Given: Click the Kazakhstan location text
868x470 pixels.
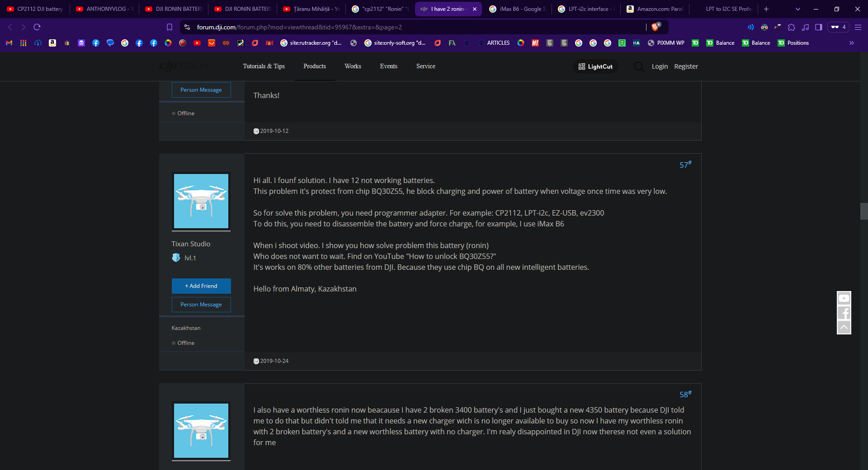Looking at the screenshot, I should coord(186,328).
